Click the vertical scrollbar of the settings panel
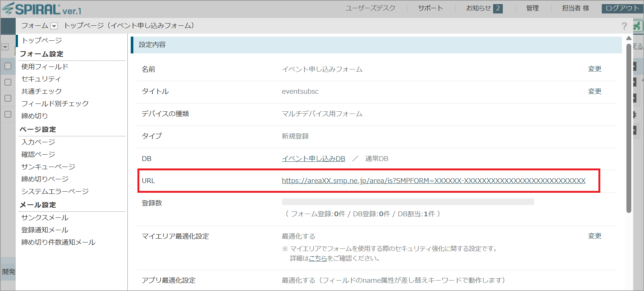Screen dimensions: 644x291 pos(629,127)
